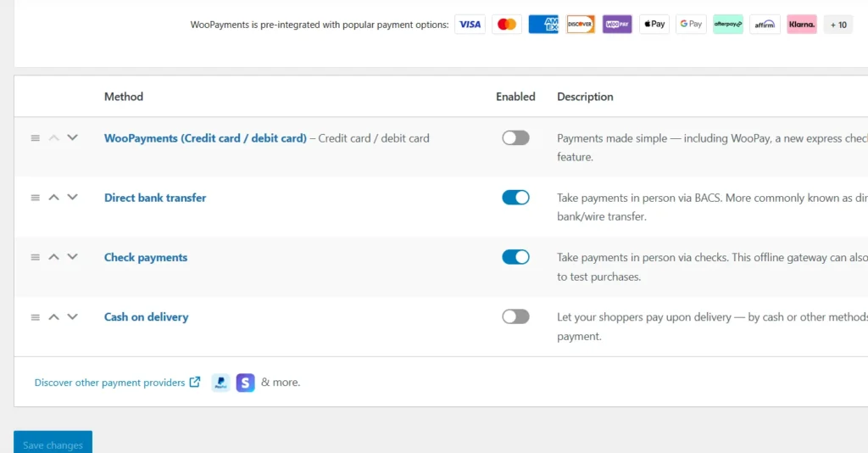
Task: Click the Cash on delivery description text
Action: pos(712,327)
